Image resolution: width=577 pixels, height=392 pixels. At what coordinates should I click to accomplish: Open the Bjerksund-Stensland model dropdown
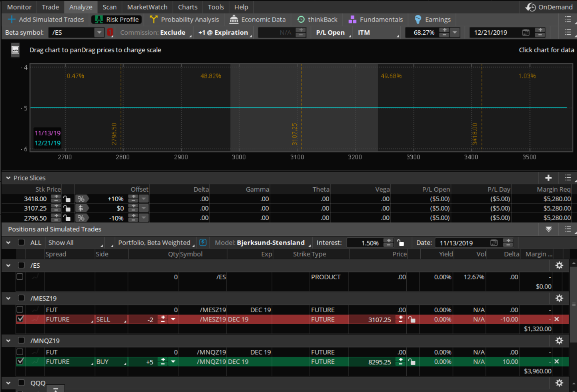click(x=262, y=243)
